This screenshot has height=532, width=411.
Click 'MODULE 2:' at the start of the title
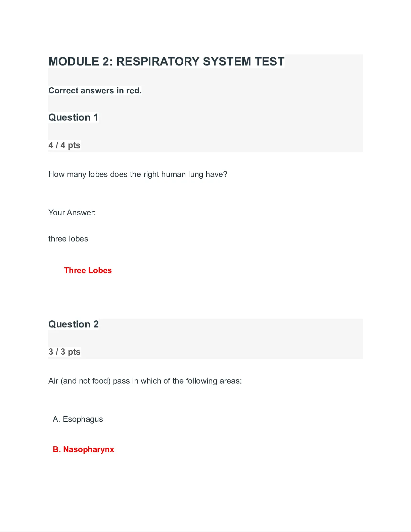pos(81,61)
